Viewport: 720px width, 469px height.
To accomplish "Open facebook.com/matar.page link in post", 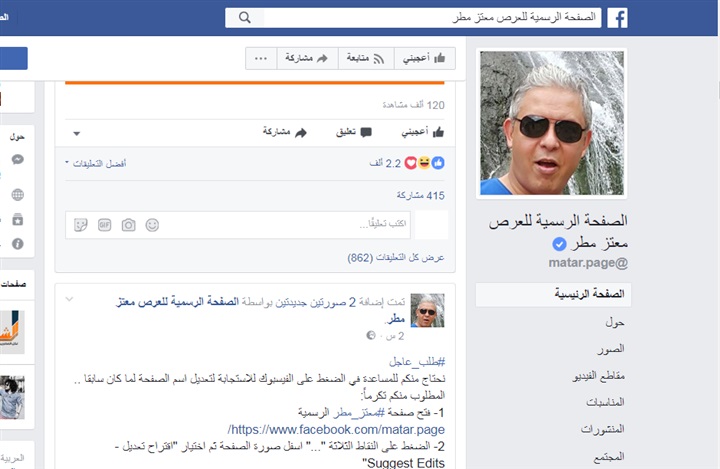I will coord(336,429).
